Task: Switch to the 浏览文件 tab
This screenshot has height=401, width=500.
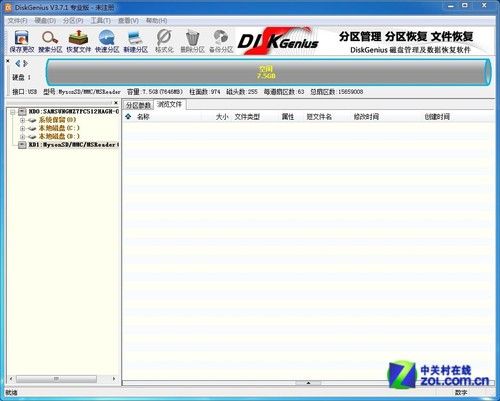Action: pyautogui.click(x=170, y=105)
